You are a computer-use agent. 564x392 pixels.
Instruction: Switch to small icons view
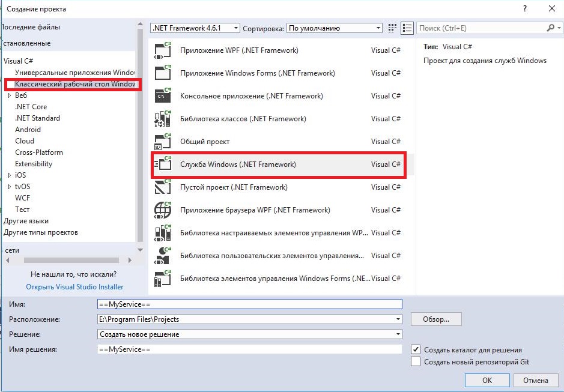(x=392, y=28)
